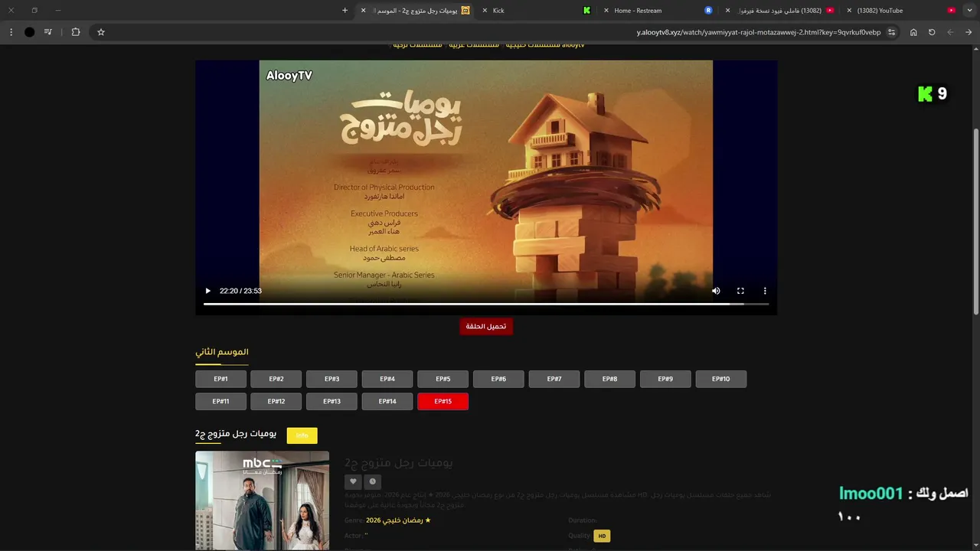
Task: Open the second season tab heading
Action: click(222, 352)
